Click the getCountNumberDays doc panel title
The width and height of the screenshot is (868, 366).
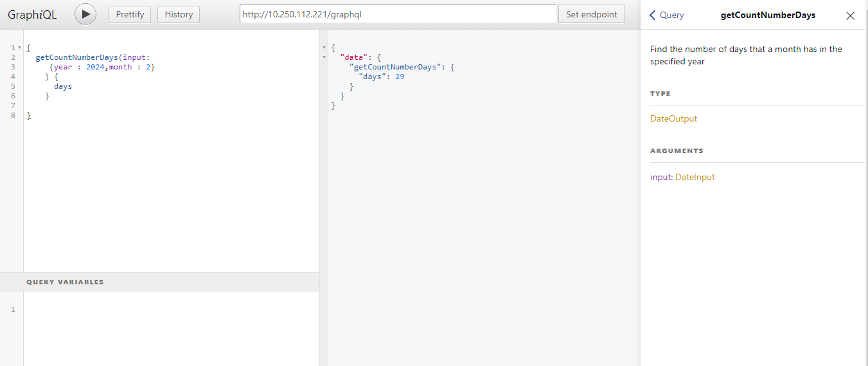768,15
